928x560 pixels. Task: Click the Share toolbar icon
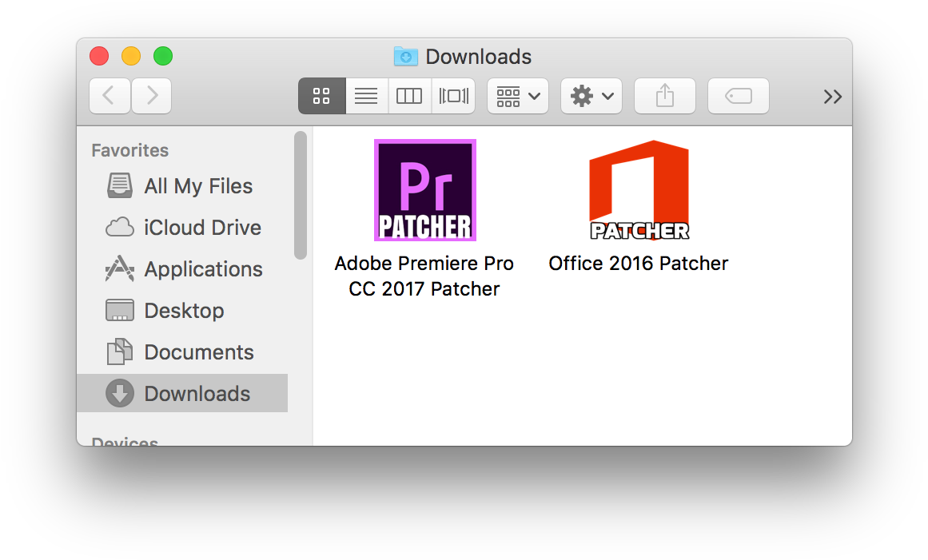point(664,97)
